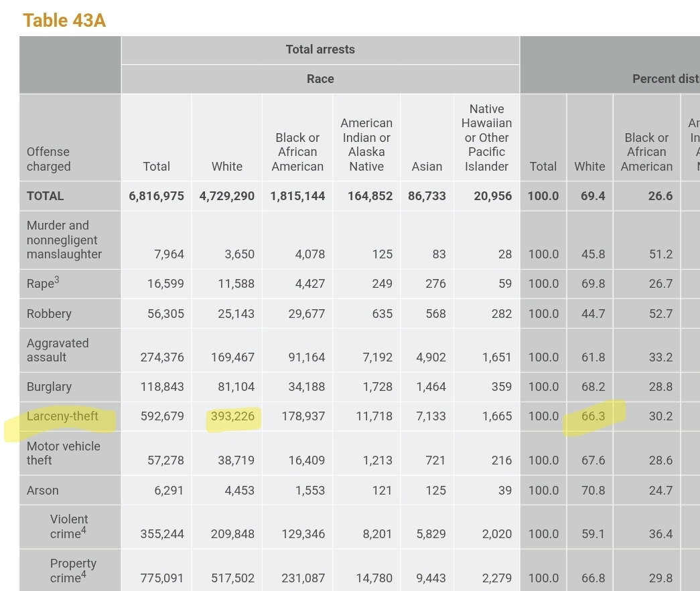Click larceny Black percent 30.2
Viewport: 700px width, 591px height.
[x=660, y=416]
